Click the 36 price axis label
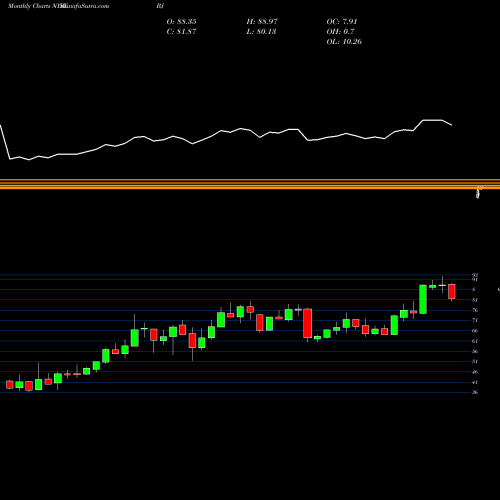This screenshot has width=500, height=500. pos(475,392)
